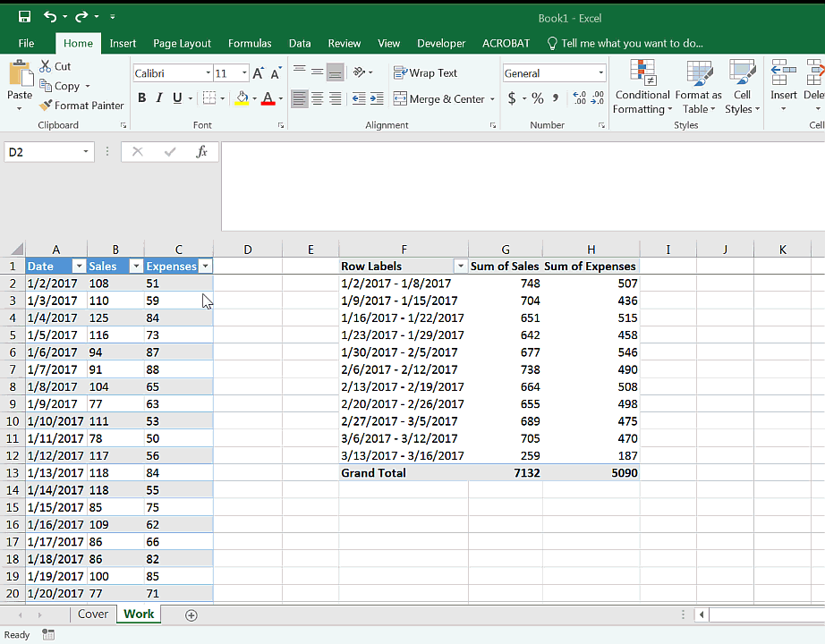The height and width of the screenshot is (644, 825).
Task: Toggle Wrap Text option
Action: click(x=426, y=73)
